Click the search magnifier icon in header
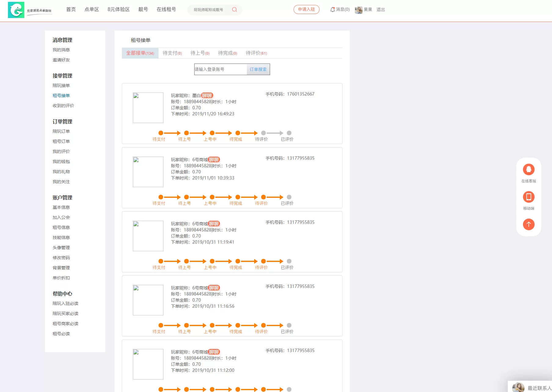552x392 pixels. (234, 10)
